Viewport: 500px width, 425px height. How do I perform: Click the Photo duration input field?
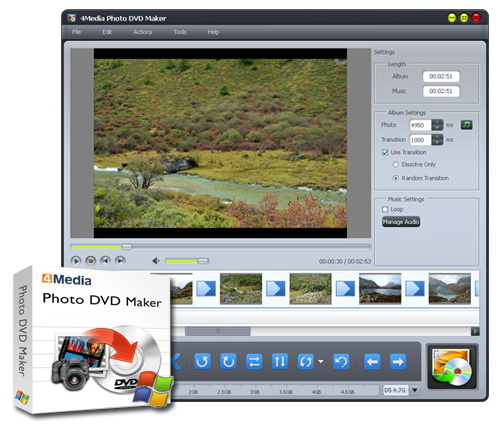(x=420, y=125)
